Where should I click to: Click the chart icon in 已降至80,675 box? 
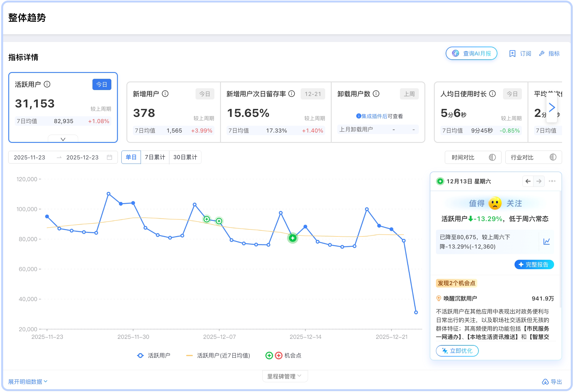(x=546, y=241)
